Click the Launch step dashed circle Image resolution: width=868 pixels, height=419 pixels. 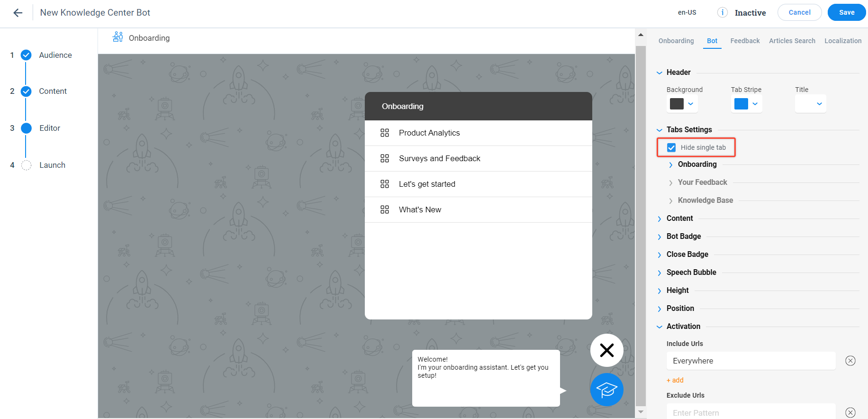click(x=27, y=165)
